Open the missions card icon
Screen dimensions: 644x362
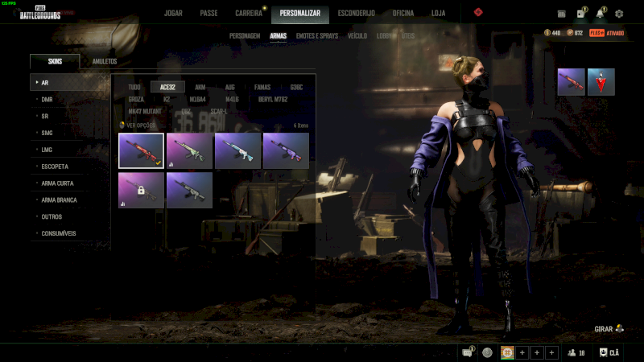pyautogui.click(x=581, y=13)
